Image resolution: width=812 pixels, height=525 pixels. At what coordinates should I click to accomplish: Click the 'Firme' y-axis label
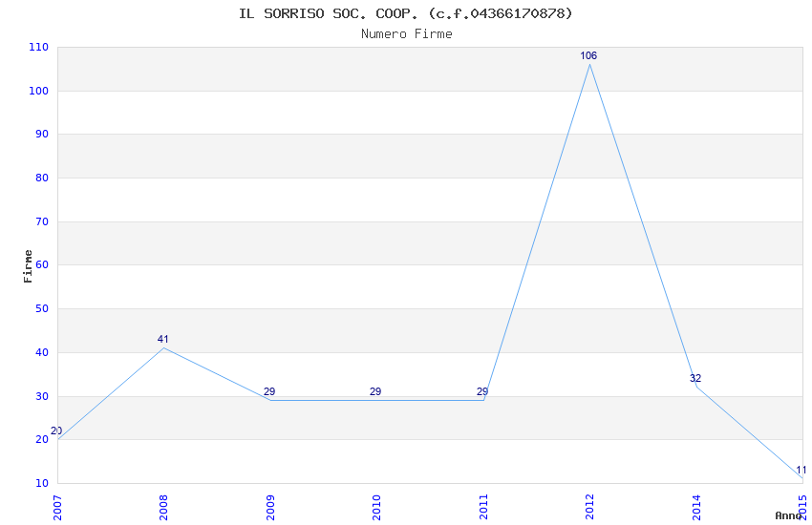28,266
